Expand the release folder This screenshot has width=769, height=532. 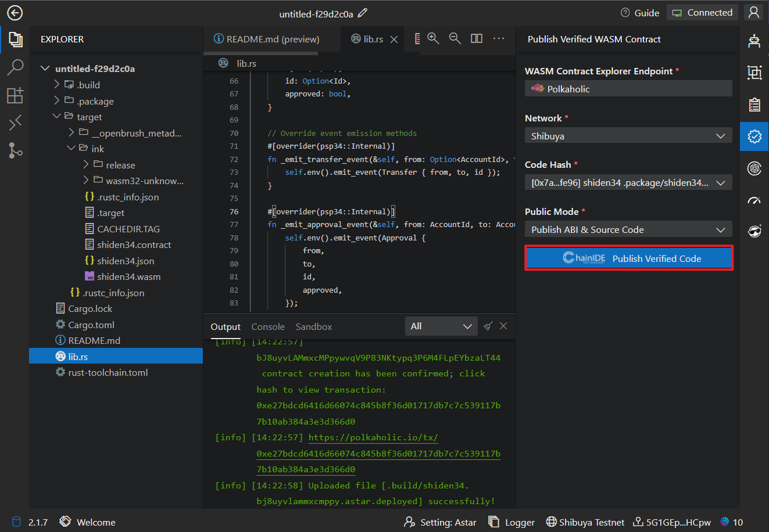point(120,165)
